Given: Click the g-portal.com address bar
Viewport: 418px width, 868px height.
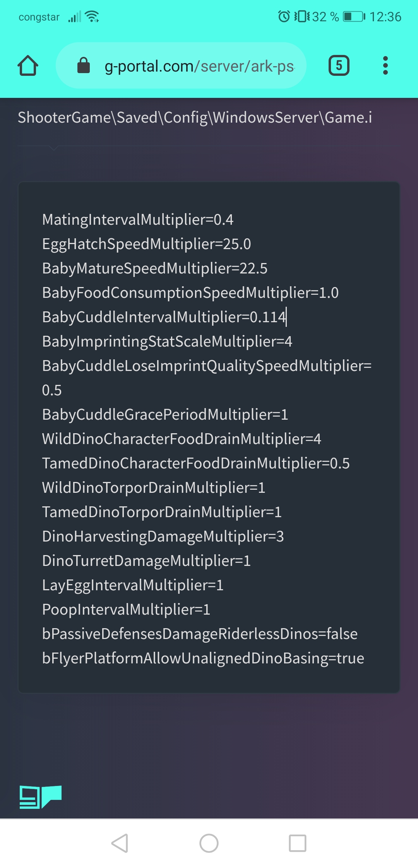Looking at the screenshot, I should [181, 65].
